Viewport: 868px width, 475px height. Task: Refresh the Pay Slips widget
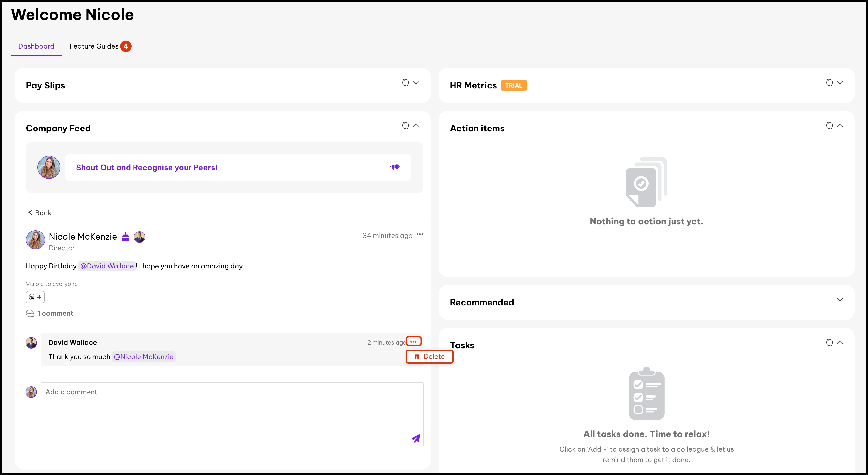[405, 83]
